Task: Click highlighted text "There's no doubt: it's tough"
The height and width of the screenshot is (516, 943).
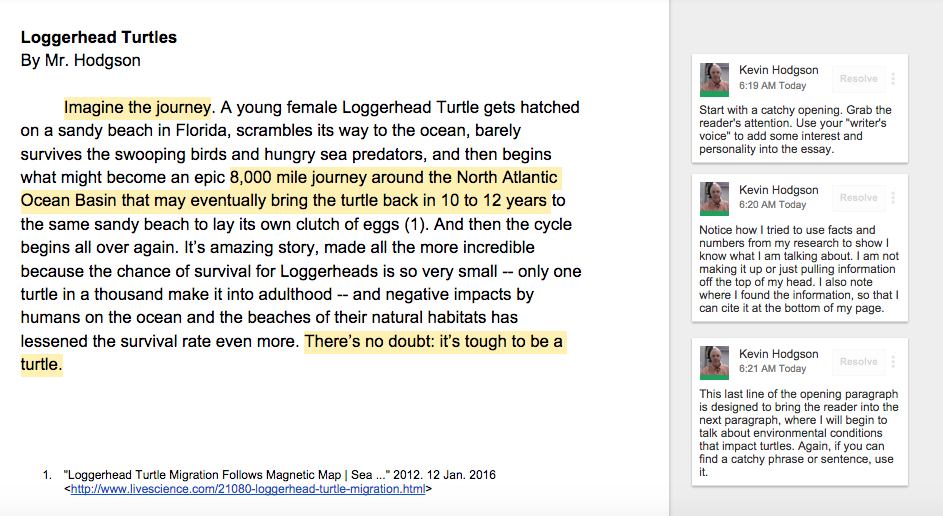Action: [406, 342]
